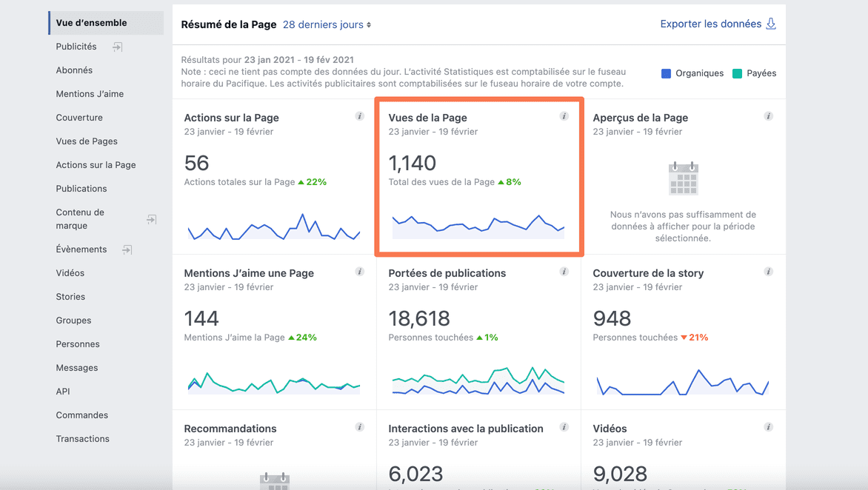Go to Publicités in the sidebar
This screenshot has width=868, height=490.
76,47
